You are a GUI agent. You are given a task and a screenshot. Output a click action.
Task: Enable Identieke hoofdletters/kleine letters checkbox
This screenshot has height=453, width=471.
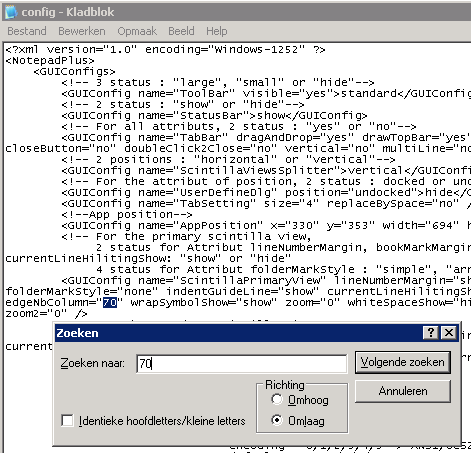click(x=67, y=420)
